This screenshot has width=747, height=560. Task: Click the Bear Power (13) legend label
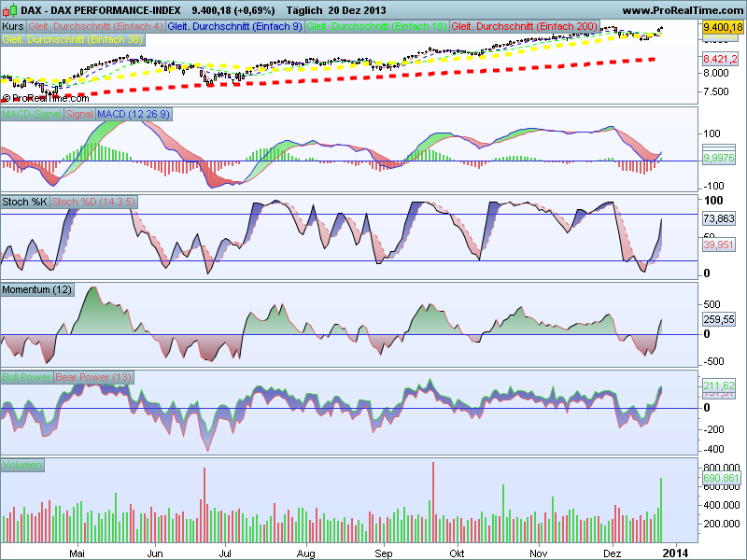92,377
